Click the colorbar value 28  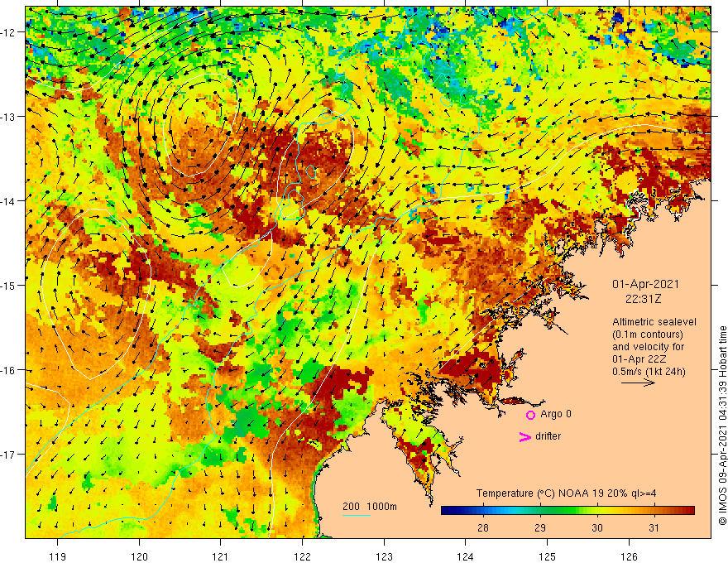[483, 527]
